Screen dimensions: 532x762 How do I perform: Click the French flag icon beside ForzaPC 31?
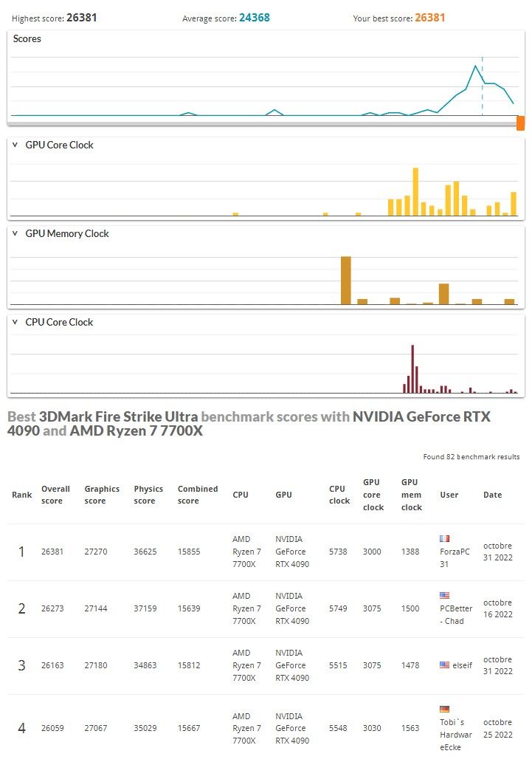tap(444, 538)
